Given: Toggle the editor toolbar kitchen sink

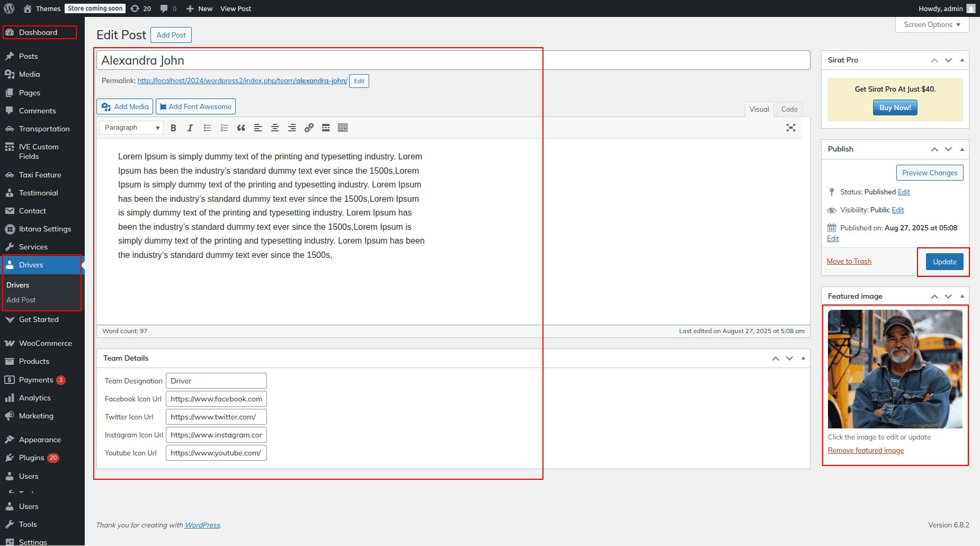Looking at the screenshot, I should tap(343, 128).
